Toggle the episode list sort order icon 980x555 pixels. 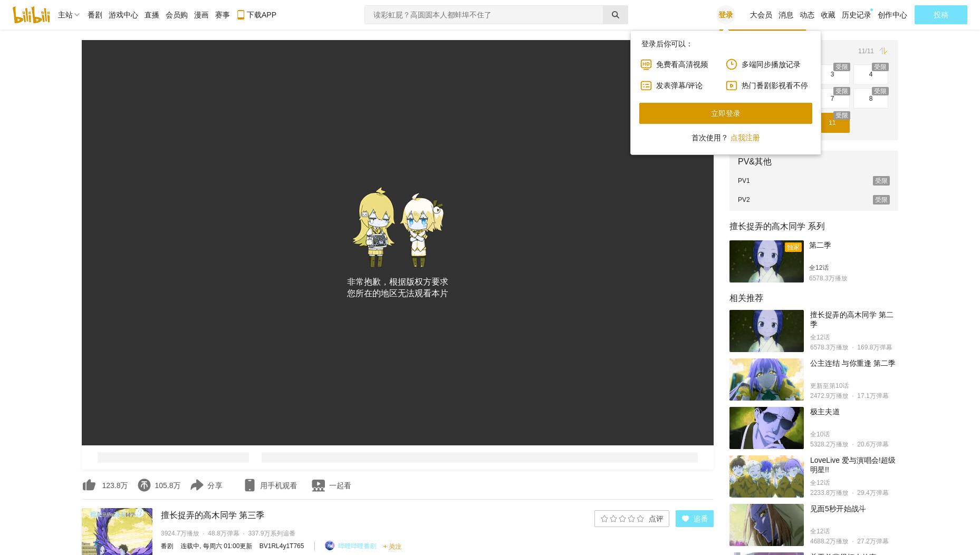coord(883,51)
